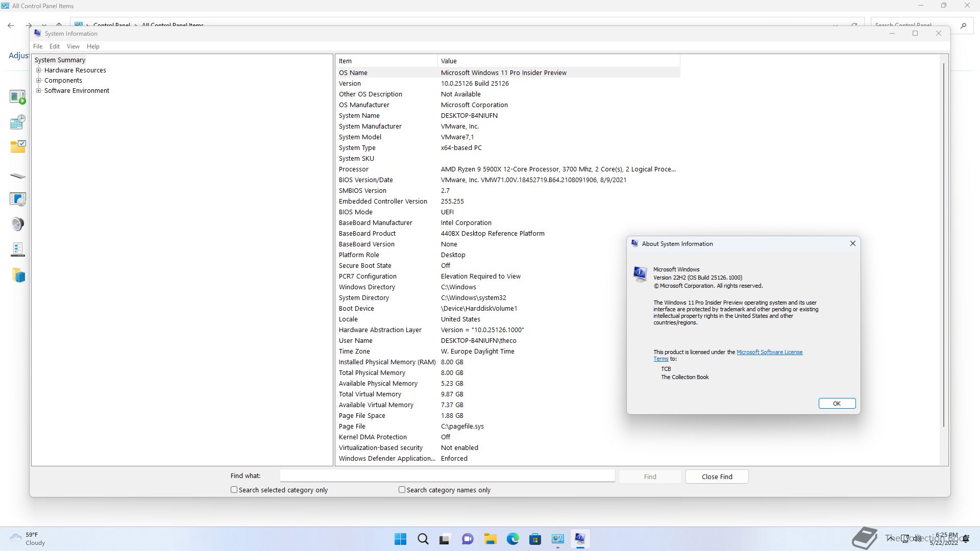This screenshot has width=980, height=551.
Task: Click System Information title bar icon
Action: pyautogui.click(x=37, y=33)
